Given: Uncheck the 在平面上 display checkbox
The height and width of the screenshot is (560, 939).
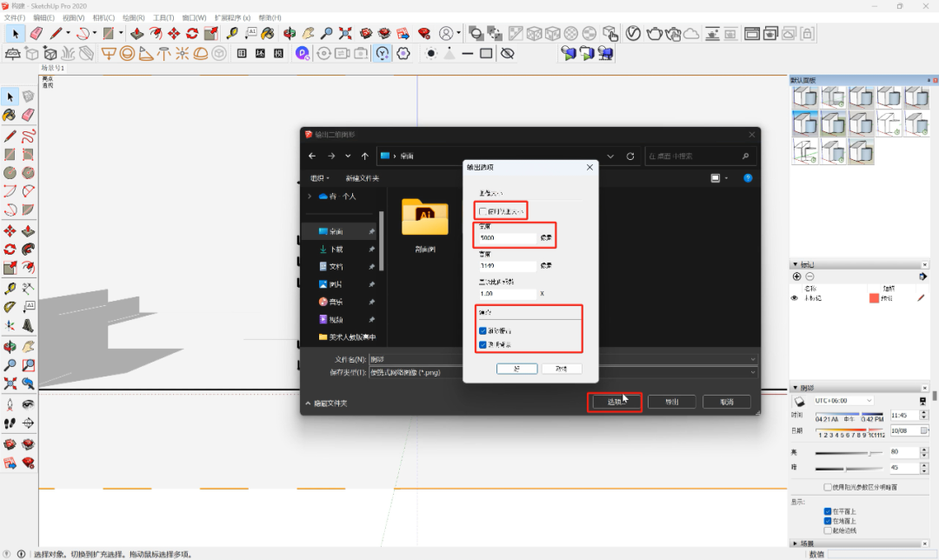Looking at the screenshot, I should click(828, 511).
